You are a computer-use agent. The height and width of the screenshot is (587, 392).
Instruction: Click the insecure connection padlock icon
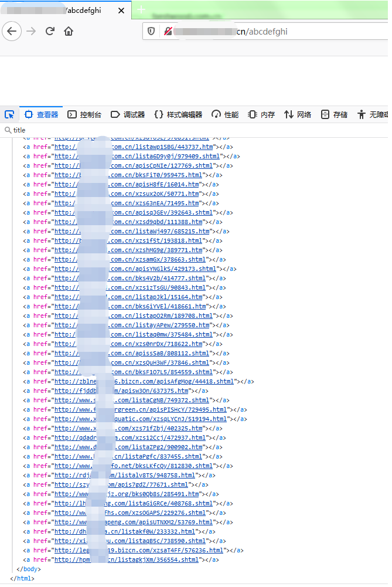coord(168,31)
